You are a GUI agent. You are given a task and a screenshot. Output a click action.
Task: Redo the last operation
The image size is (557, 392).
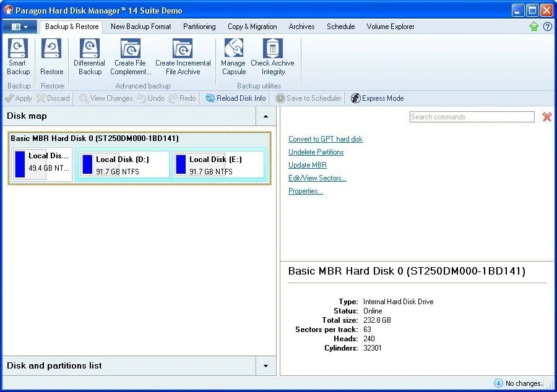point(182,98)
